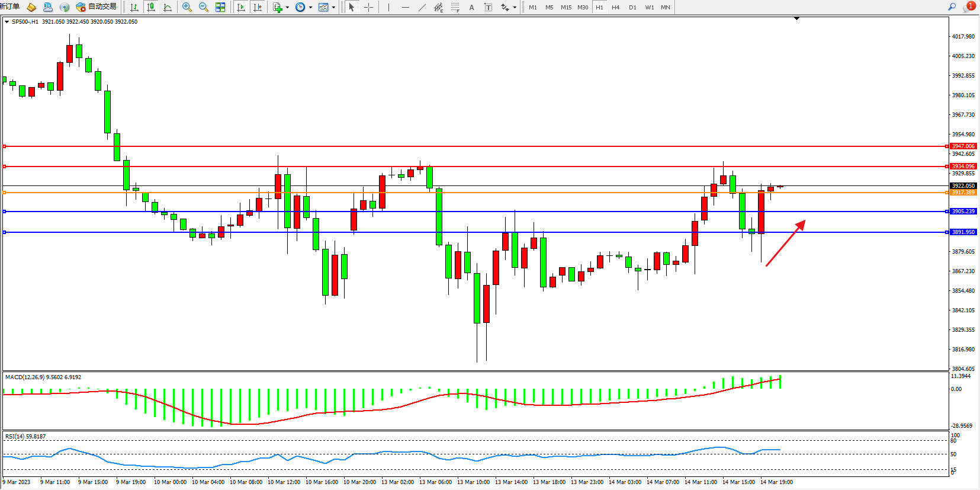This screenshot has width=980, height=490.
Task: Open the templates dropdown arrow
Action: coord(334,8)
